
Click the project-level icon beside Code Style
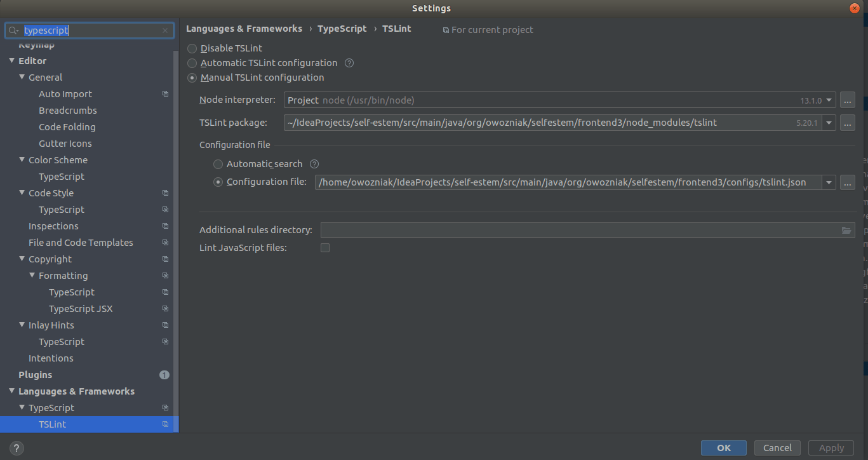[x=165, y=193]
